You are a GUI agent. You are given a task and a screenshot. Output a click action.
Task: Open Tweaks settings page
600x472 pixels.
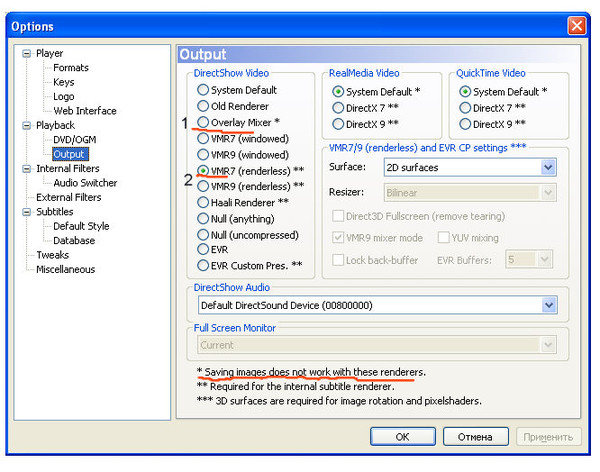pyautogui.click(x=52, y=255)
